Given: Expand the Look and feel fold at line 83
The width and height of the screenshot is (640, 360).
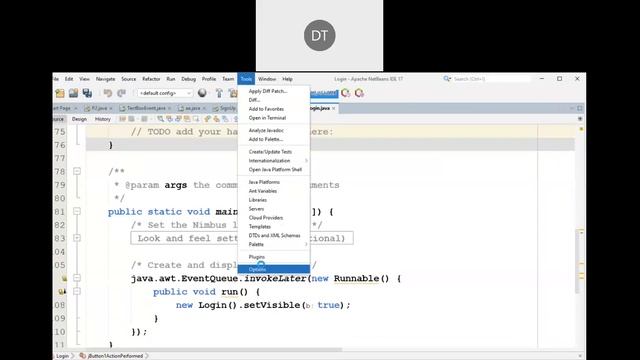Looking at the screenshot, I should coord(77,238).
